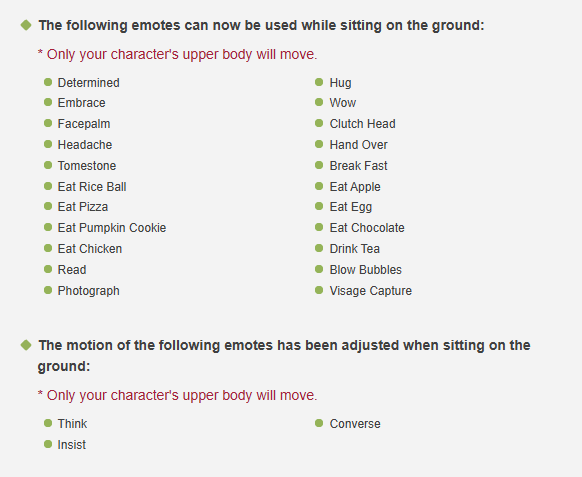
Task: Click the Converse emote item
Action: (x=355, y=424)
